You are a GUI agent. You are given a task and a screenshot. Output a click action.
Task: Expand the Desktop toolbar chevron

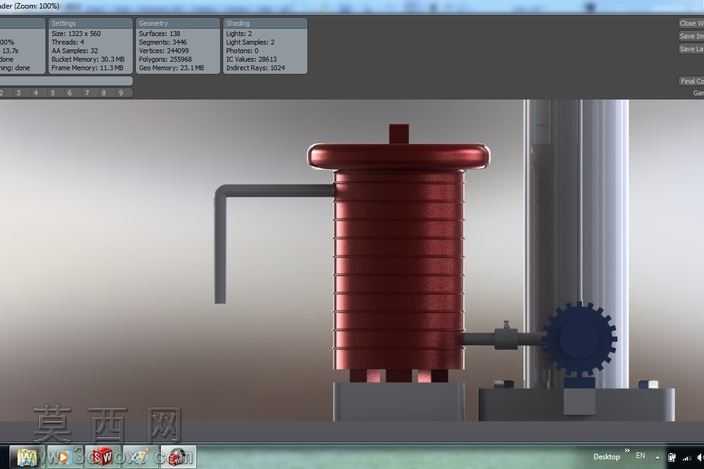(x=627, y=451)
